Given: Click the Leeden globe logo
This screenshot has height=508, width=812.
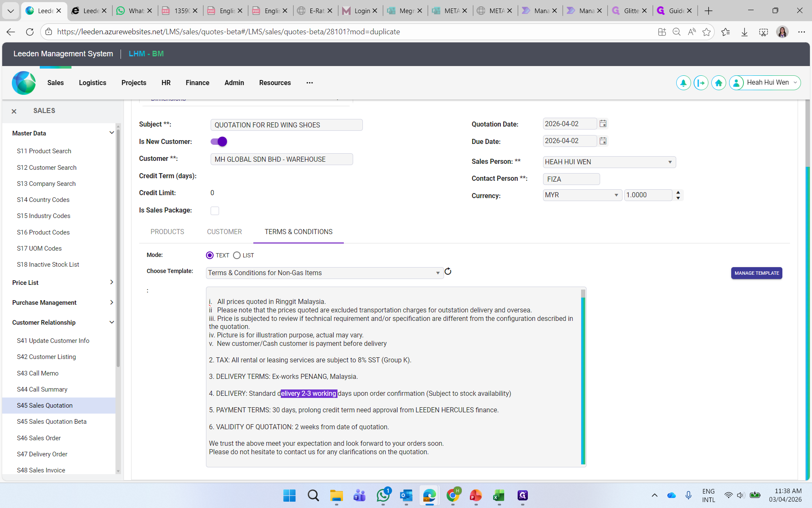Looking at the screenshot, I should click(24, 83).
